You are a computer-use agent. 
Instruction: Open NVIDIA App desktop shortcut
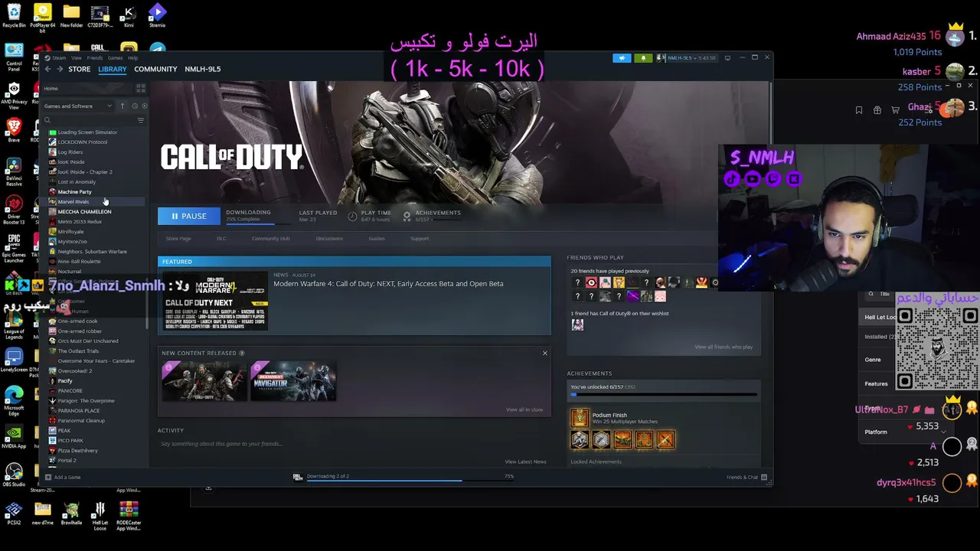tap(14, 436)
